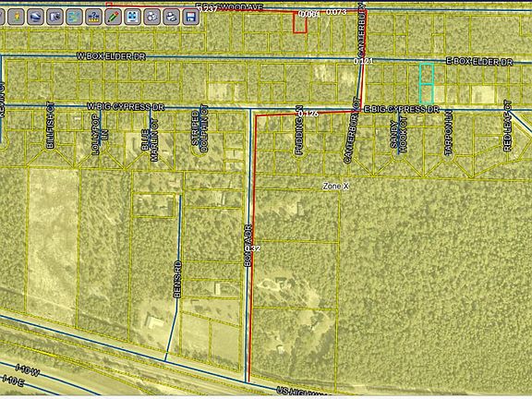Image resolution: width=532 pixels, height=399 pixels.
Task: Click the Bens Rd street label
Action: point(177,279)
